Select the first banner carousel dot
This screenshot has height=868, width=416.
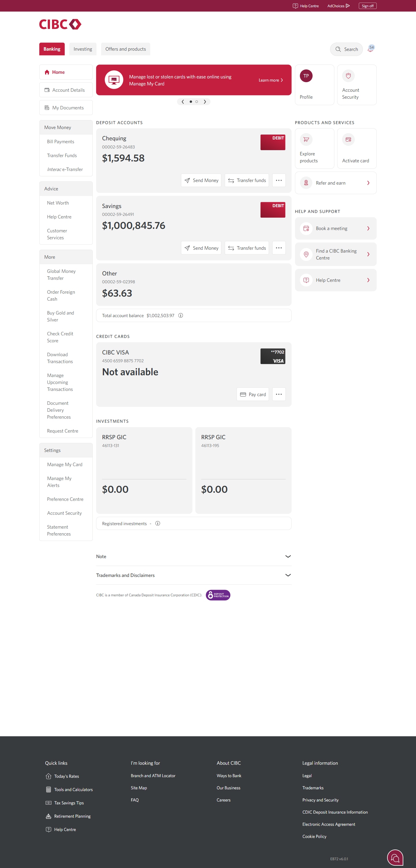[191, 102]
